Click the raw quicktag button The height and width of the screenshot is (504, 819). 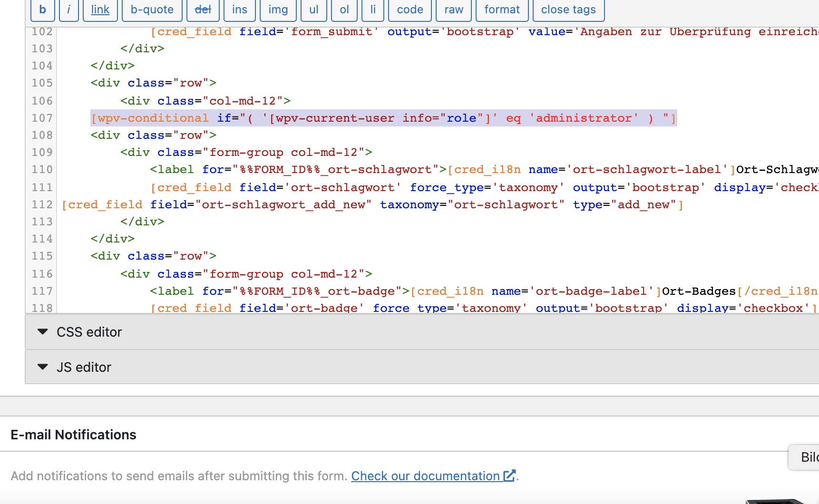[454, 10]
